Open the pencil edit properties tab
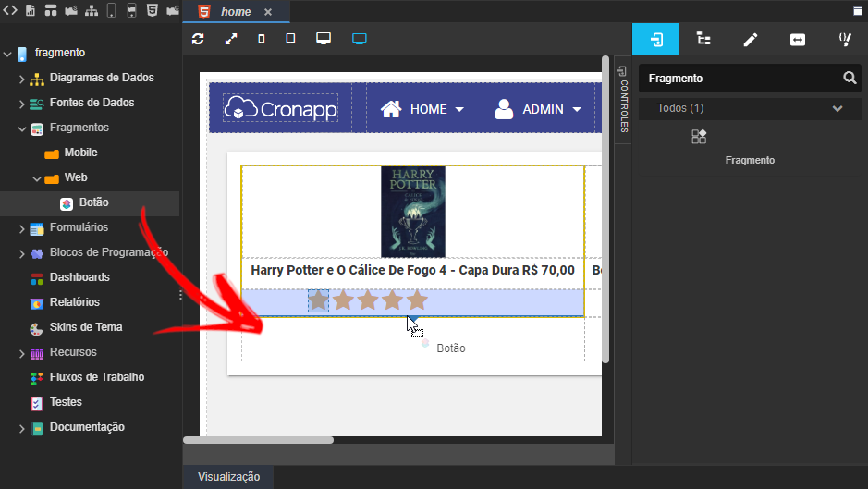The width and height of the screenshot is (868, 489). (x=750, y=40)
